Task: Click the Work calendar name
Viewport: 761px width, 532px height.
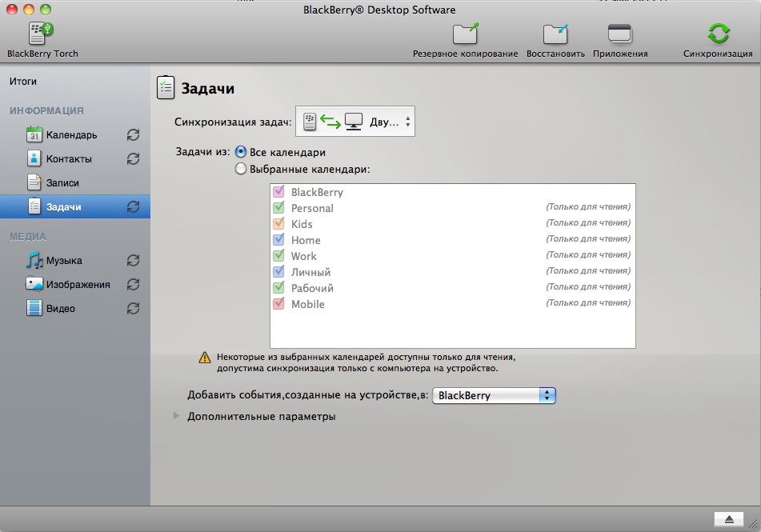Action: pyautogui.click(x=304, y=256)
